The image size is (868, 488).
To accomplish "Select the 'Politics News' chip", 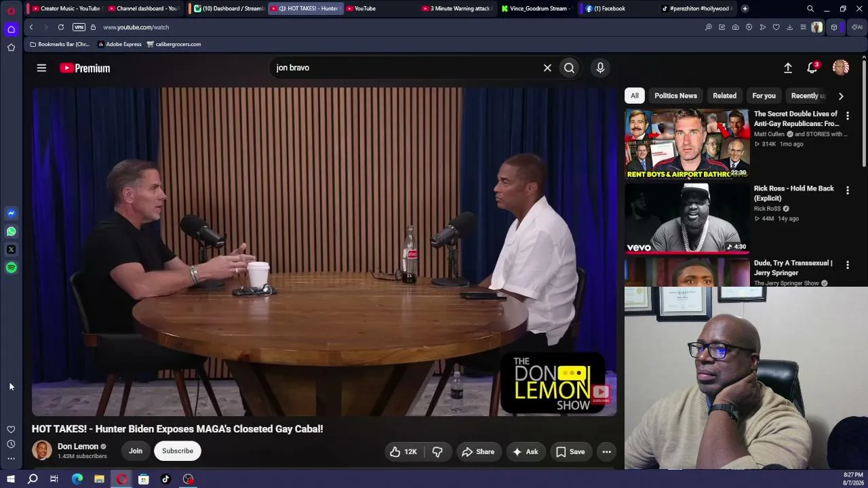I will pyautogui.click(x=675, y=96).
